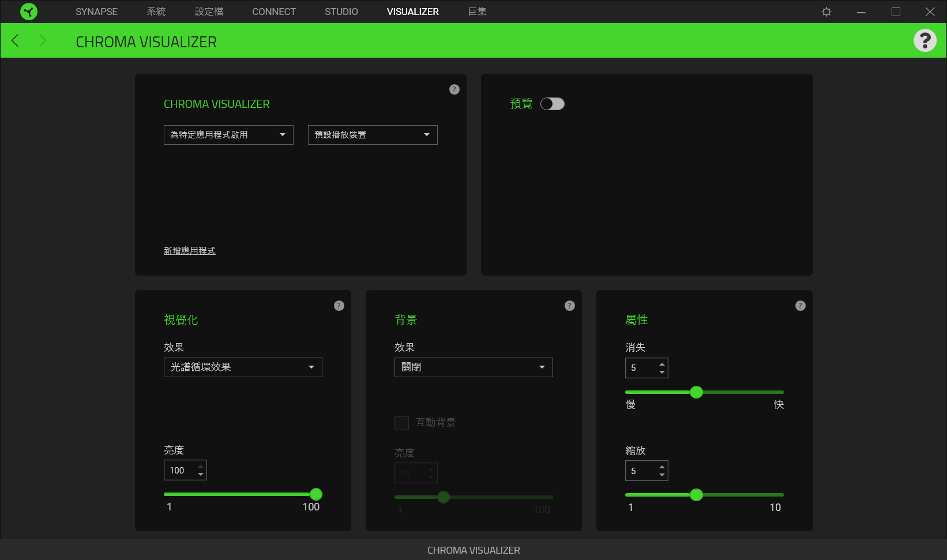Open help for the Chroma Visualizer panel
The height and width of the screenshot is (560, 947).
click(454, 89)
